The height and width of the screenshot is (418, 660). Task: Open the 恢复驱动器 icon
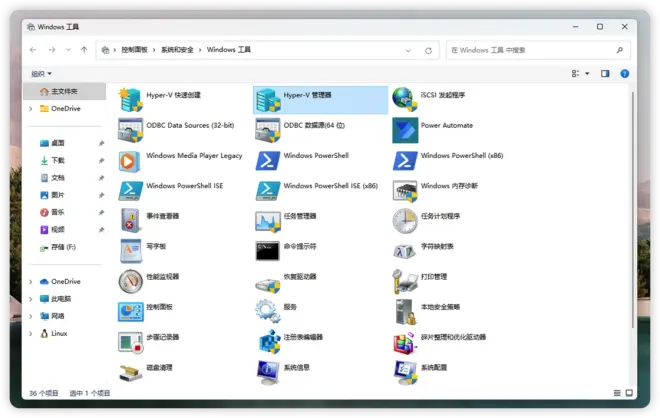point(268,285)
